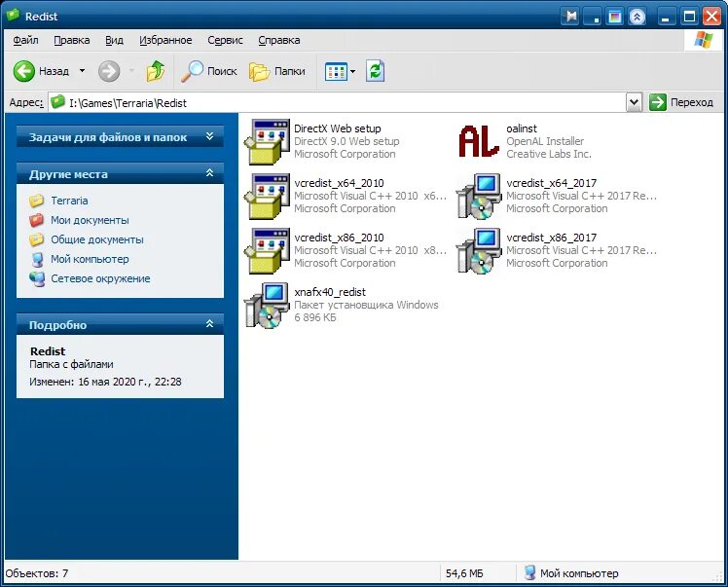728x587 pixels.
Task: Click the Мой компьютер sidebar icon
Action: point(37,259)
